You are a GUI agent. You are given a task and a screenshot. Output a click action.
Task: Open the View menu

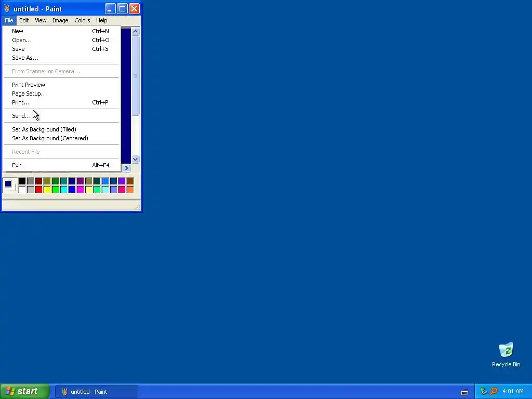41,20
